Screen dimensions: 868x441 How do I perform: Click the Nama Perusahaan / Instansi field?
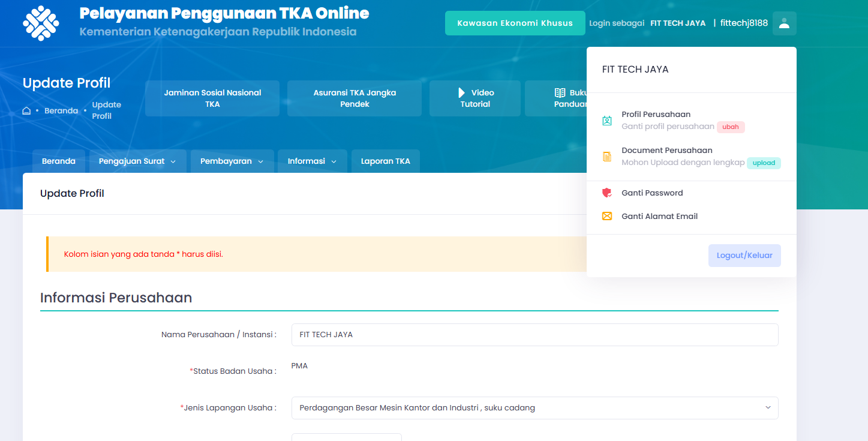tap(534, 335)
